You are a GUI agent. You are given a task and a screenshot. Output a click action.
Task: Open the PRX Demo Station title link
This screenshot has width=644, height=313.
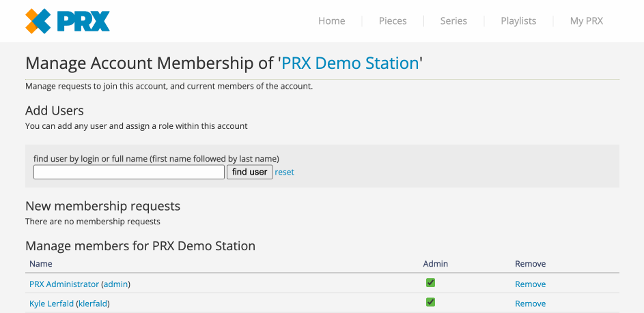350,63
